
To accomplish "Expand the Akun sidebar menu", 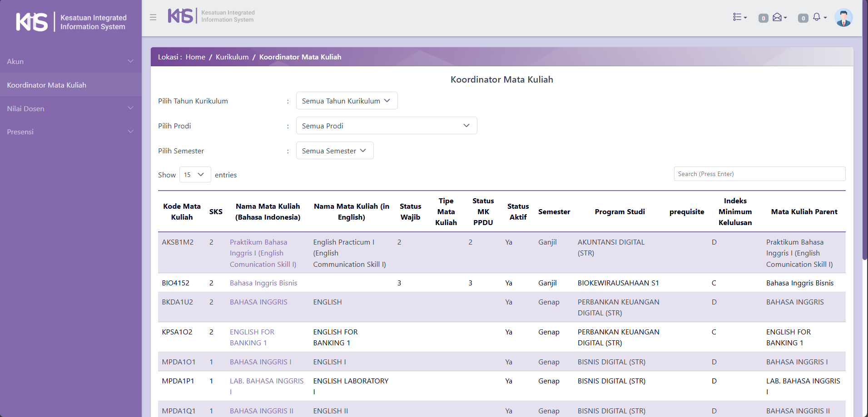I will (x=70, y=61).
